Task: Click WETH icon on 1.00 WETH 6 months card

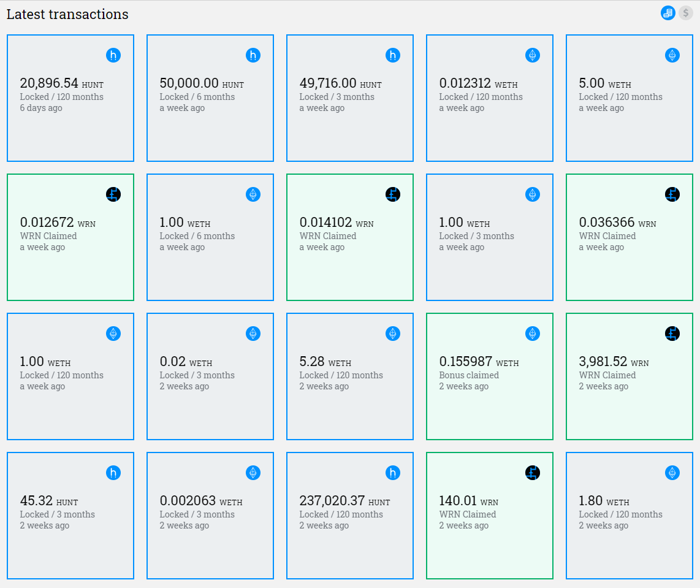Action: point(253,194)
